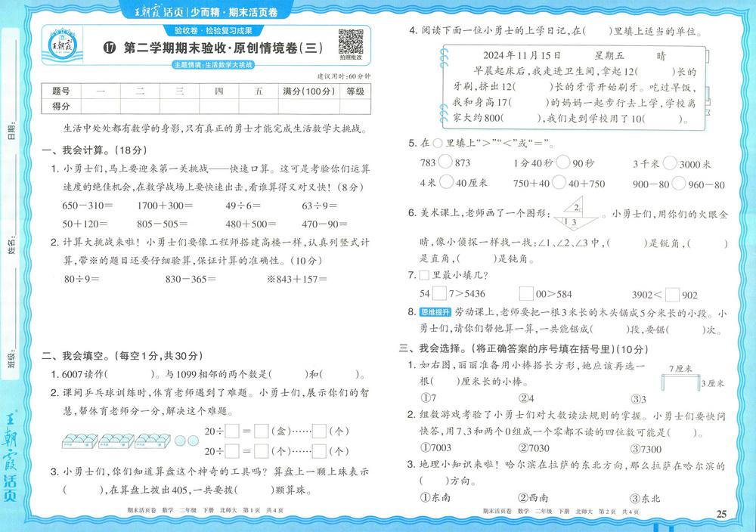Choose option ②4 for the stick question

526,398
